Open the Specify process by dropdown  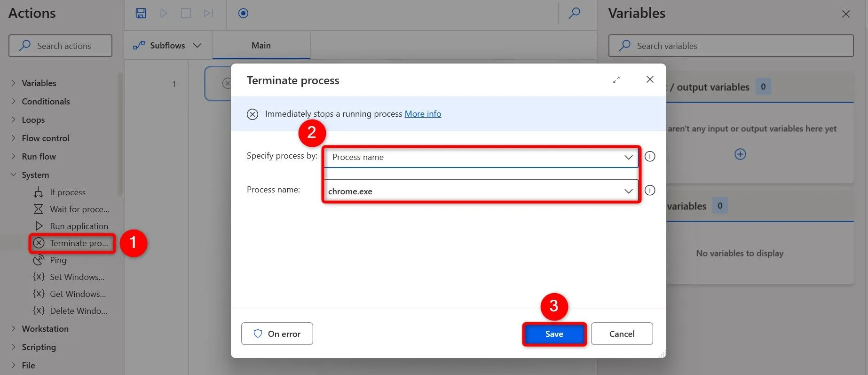(481, 157)
